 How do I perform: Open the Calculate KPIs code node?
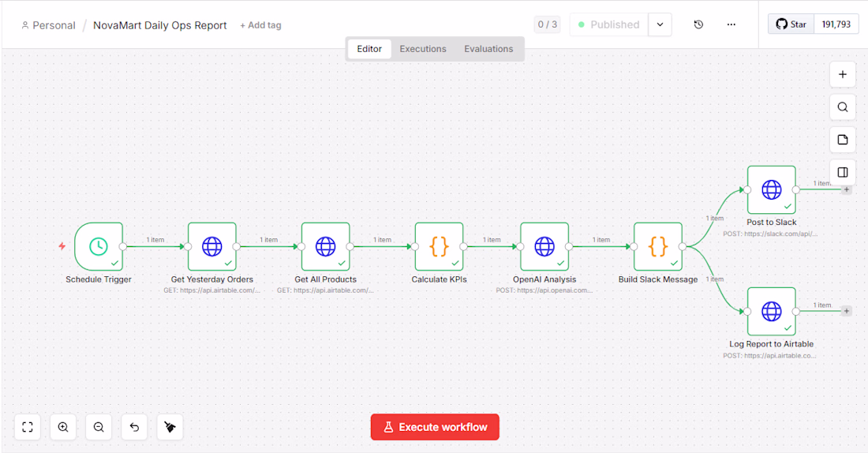pyautogui.click(x=439, y=246)
